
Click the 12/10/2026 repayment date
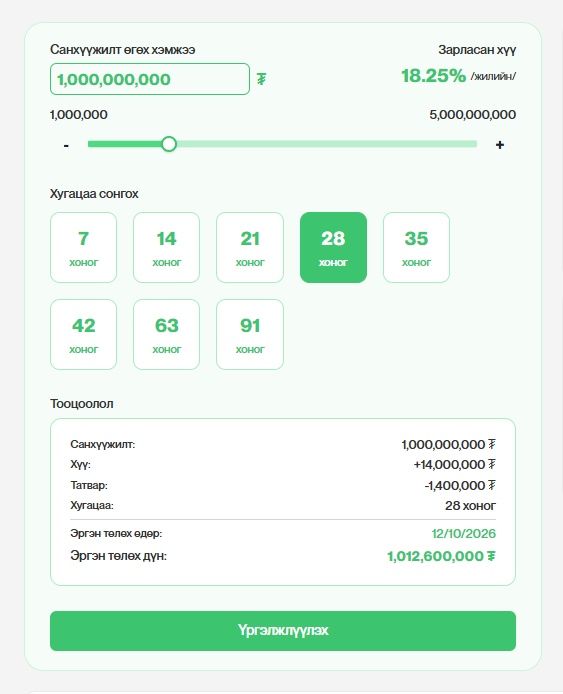point(463,533)
